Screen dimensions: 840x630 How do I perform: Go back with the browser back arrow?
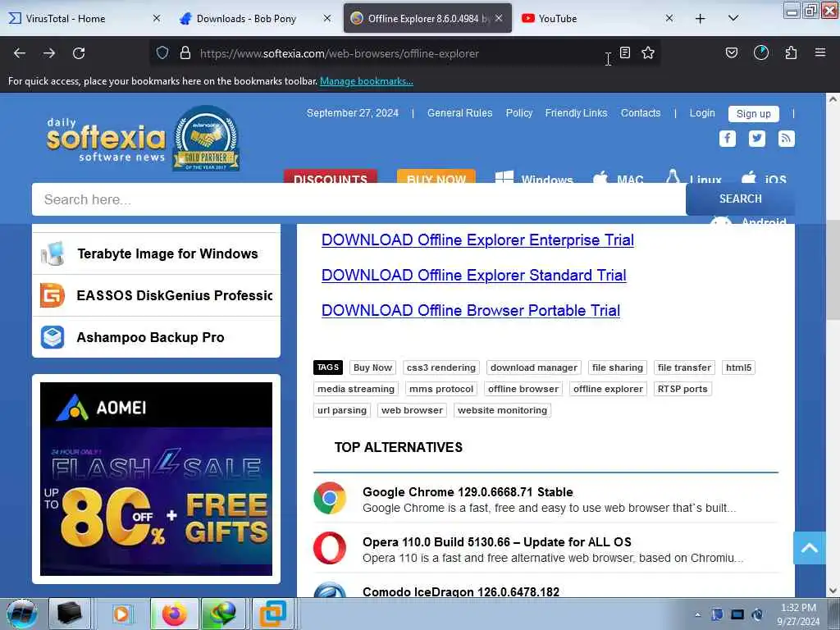pos(20,53)
